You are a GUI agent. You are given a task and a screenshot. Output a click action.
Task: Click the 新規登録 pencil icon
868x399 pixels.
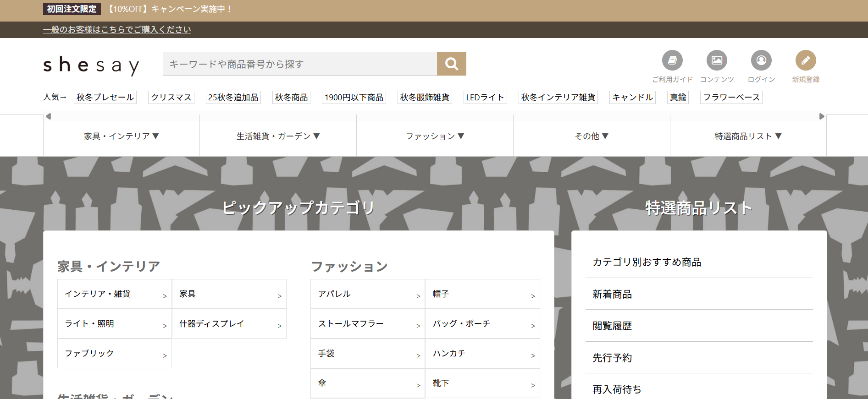pos(805,60)
